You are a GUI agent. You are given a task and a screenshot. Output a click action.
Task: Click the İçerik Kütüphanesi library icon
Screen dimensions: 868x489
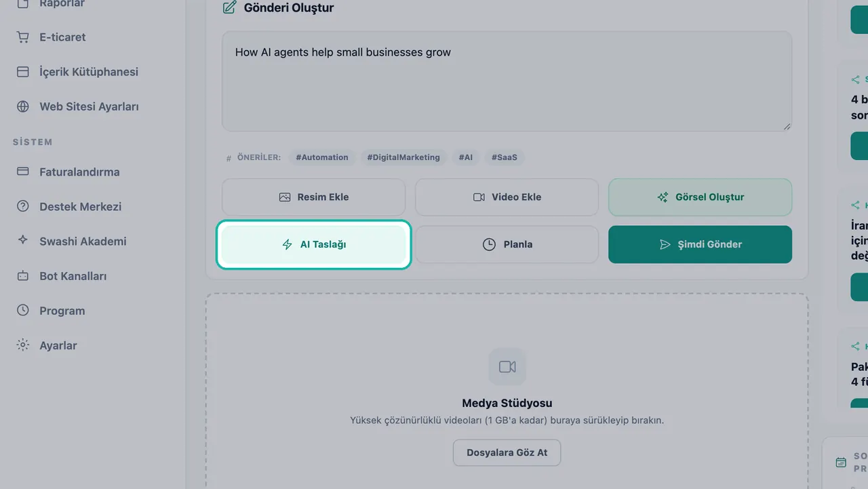click(23, 72)
